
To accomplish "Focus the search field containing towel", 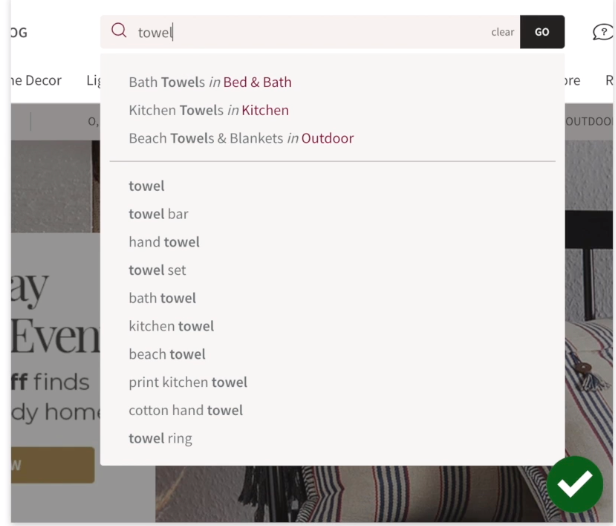I will click(310, 32).
